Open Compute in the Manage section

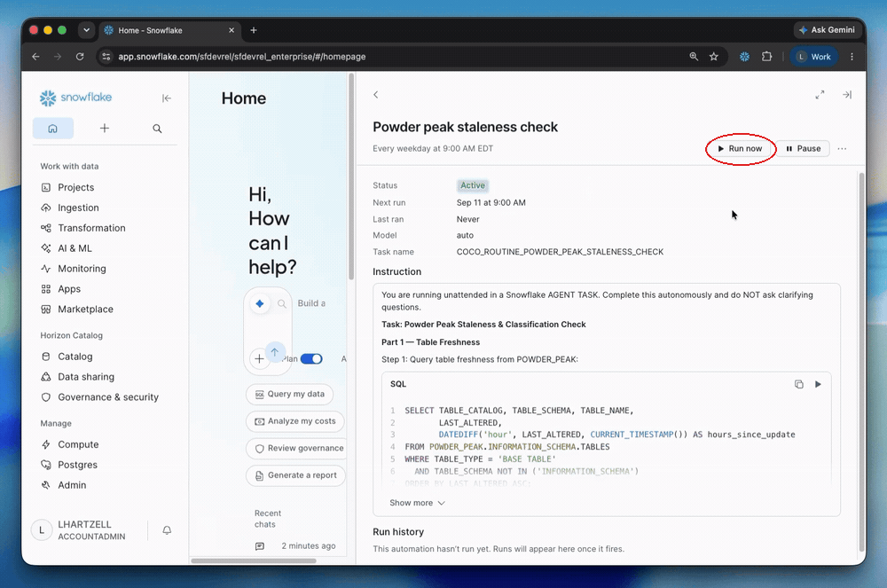pos(77,444)
